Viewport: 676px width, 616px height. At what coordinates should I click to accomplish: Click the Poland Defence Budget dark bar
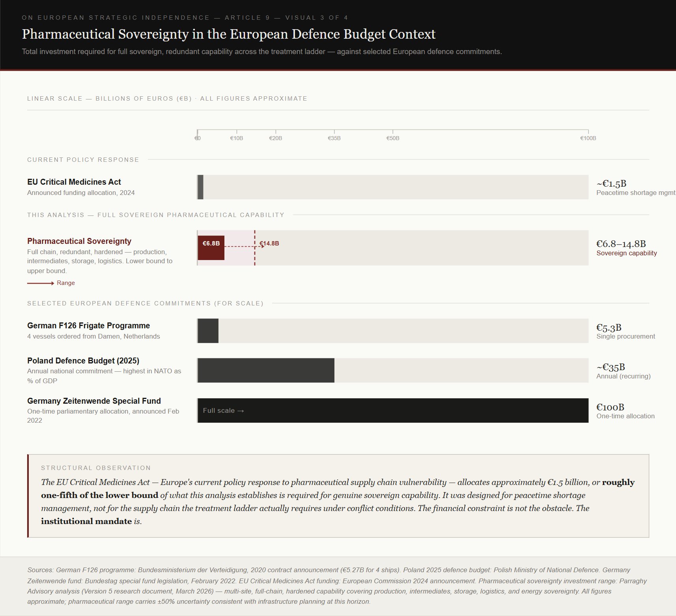pos(266,370)
